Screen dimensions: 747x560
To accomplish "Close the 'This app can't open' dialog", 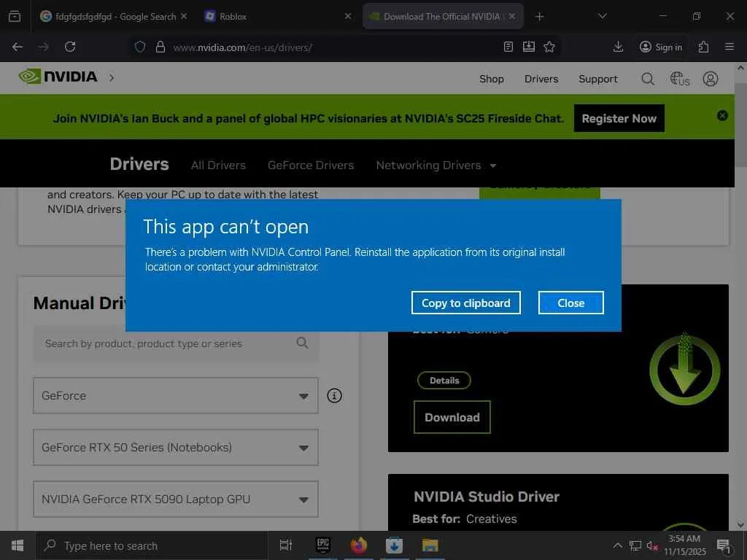I will pos(570,303).
